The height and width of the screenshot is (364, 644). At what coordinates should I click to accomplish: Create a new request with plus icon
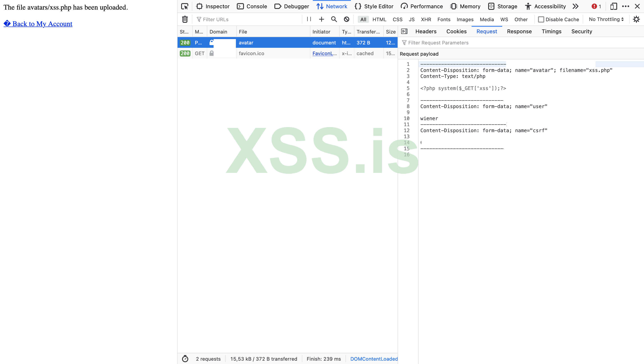(321, 19)
